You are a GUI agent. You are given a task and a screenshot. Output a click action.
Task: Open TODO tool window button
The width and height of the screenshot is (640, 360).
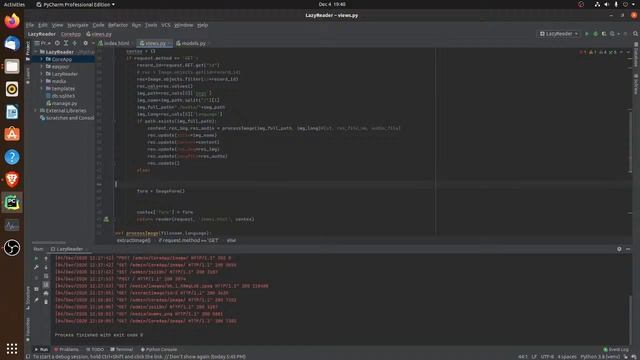click(x=95, y=349)
